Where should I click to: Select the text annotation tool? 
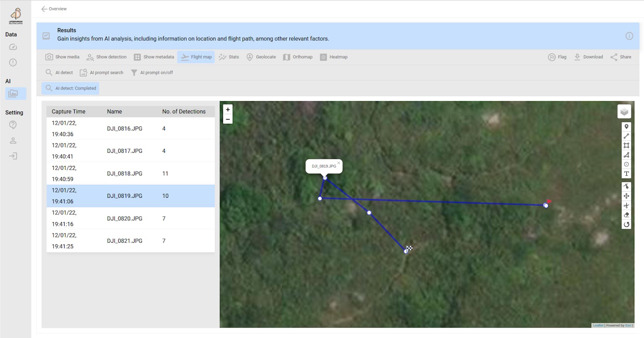point(626,173)
